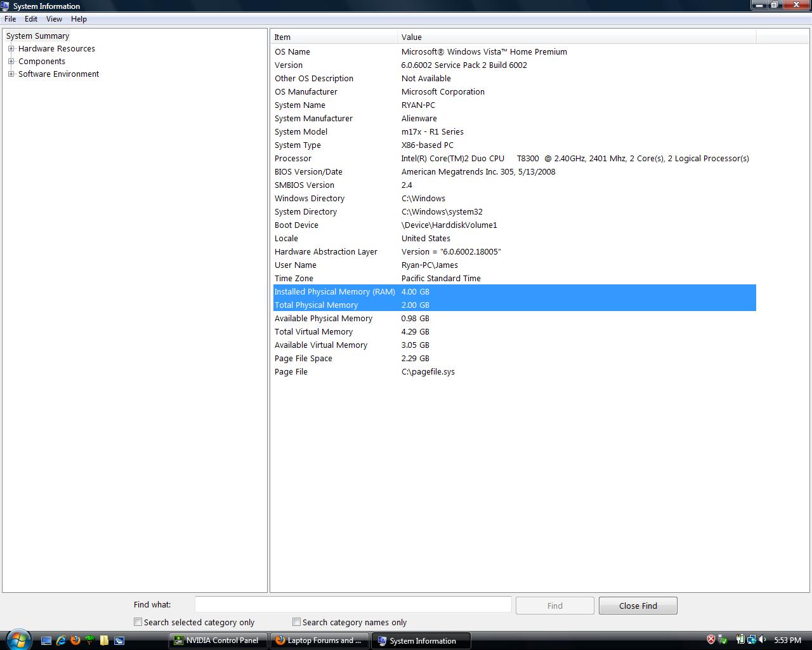Select the Version row

(x=514, y=65)
